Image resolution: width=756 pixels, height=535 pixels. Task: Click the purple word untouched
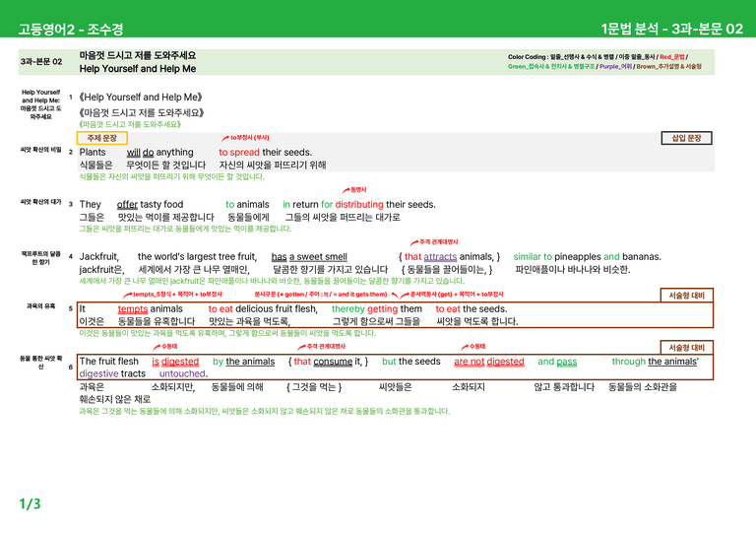click(183, 373)
